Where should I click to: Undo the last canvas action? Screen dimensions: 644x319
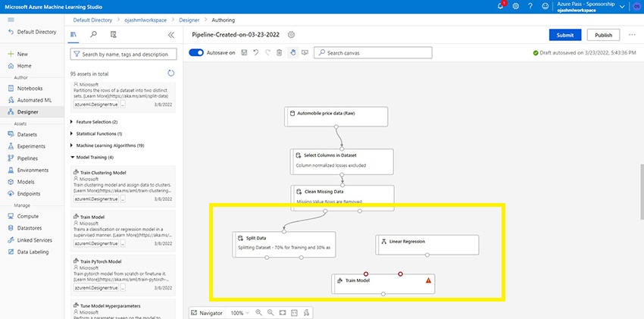[256, 52]
